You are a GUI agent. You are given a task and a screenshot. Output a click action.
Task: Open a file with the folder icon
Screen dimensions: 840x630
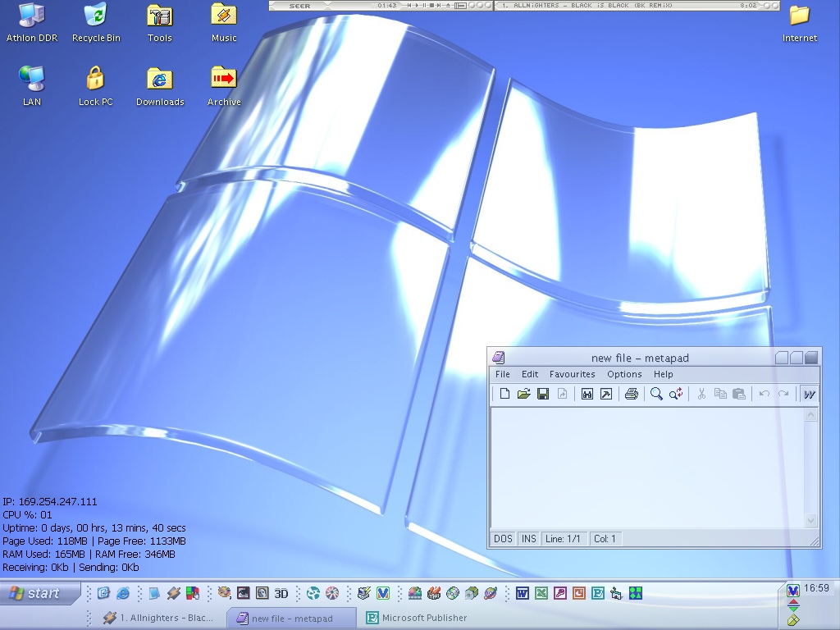point(523,395)
